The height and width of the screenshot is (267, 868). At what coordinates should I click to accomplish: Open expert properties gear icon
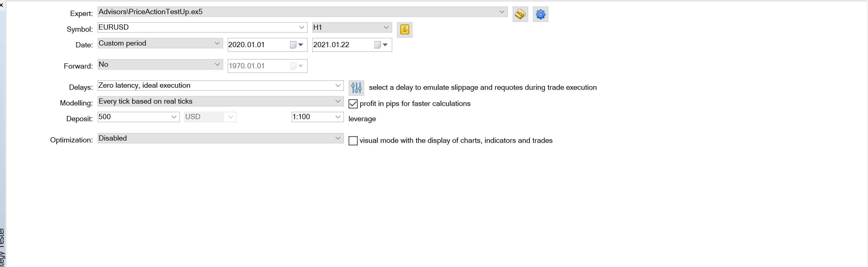[x=540, y=14]
